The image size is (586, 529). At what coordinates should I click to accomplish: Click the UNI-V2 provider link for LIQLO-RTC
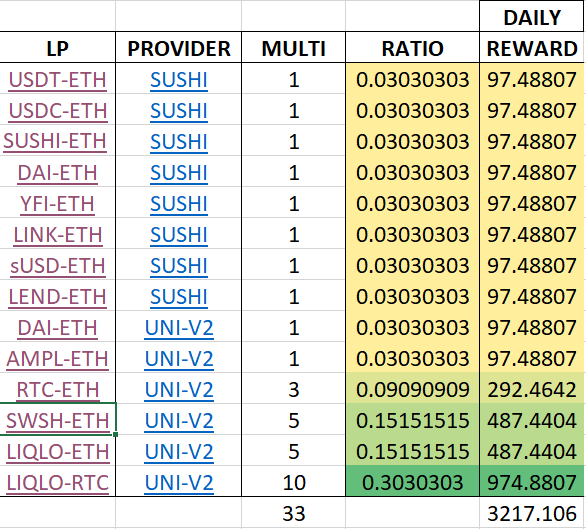tap(179, 483)
